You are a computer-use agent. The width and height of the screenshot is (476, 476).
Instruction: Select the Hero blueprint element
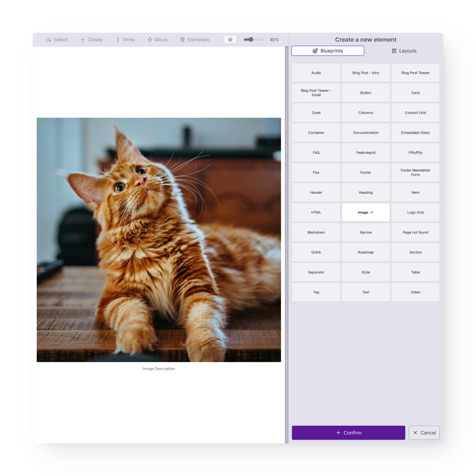tap(415, 192)
